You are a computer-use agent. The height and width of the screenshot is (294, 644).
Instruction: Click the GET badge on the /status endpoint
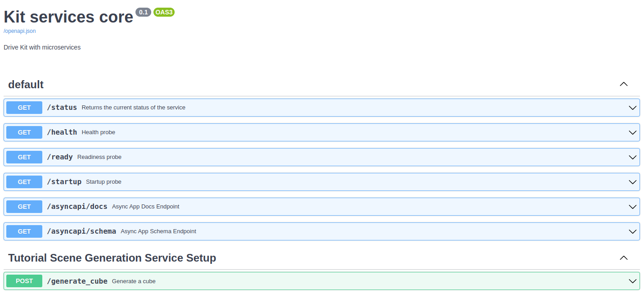pos(24,108)
